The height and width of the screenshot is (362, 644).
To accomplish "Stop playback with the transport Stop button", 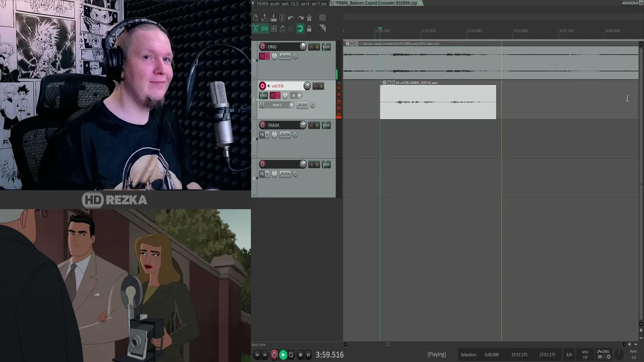I will 300,355.
